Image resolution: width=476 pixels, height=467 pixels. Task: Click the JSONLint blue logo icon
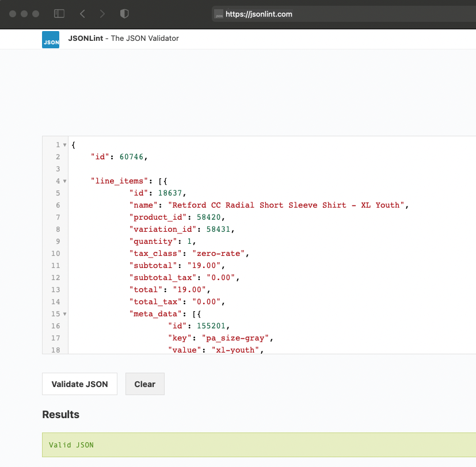point(50,39)
